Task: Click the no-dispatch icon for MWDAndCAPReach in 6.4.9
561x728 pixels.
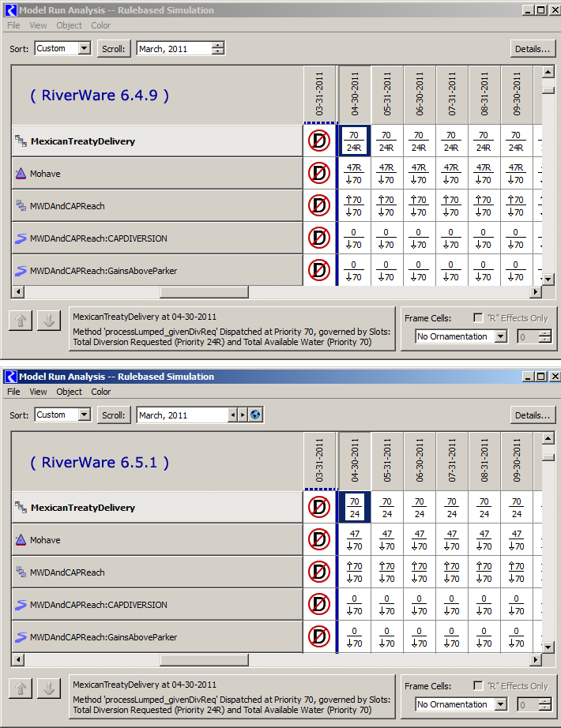Action: click(x=319, y=205)
